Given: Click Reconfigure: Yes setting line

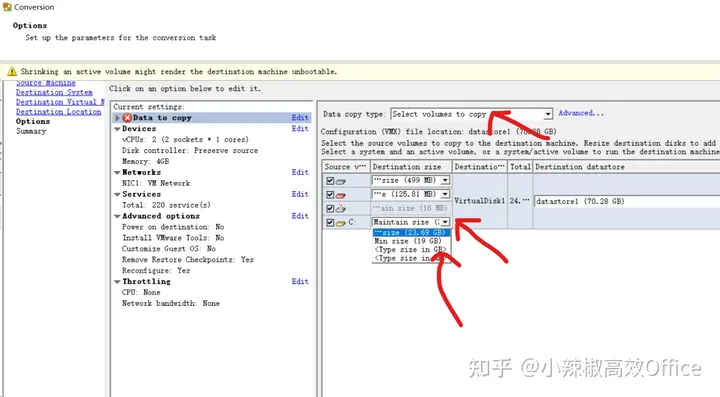Looking at the screenshot, I should [156, 271].
